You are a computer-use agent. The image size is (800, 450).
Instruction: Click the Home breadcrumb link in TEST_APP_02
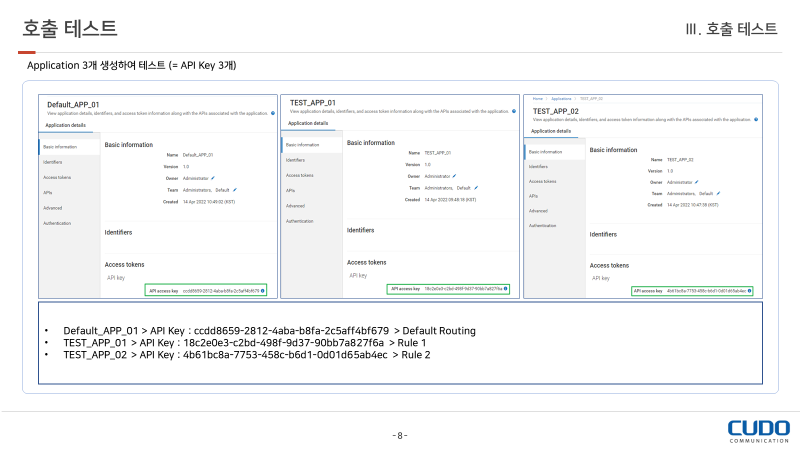(x=538, y=99)
